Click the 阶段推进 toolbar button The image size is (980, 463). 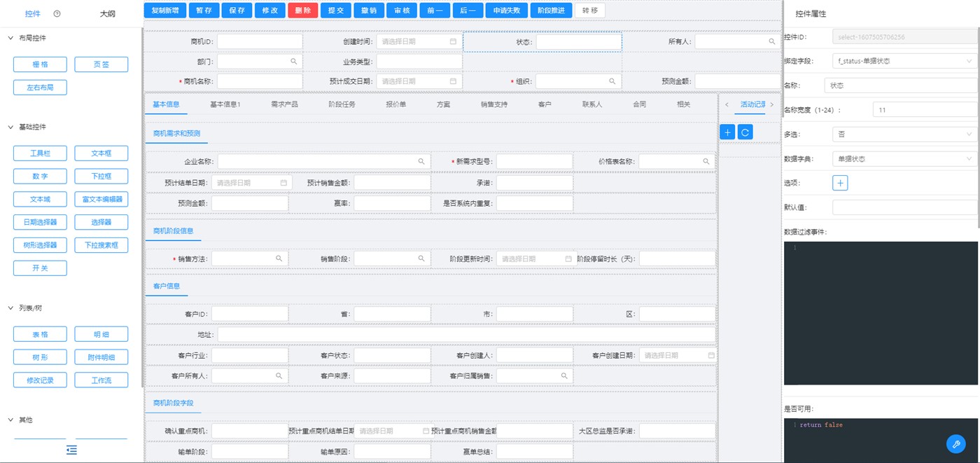550,11
